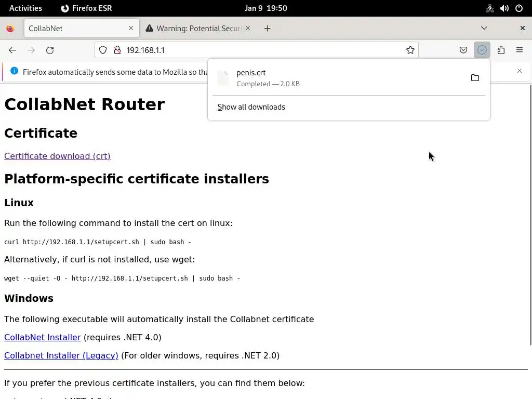Expand the list all tabs chevron

tap(484, 28)
